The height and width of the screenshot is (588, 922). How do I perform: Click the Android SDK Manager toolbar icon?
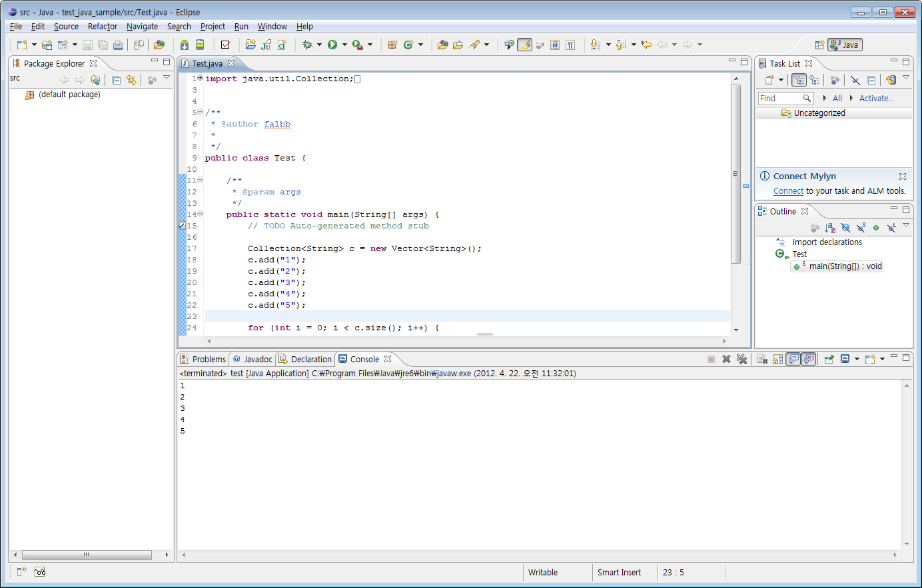pyautogui.click(x=185, y=45)
